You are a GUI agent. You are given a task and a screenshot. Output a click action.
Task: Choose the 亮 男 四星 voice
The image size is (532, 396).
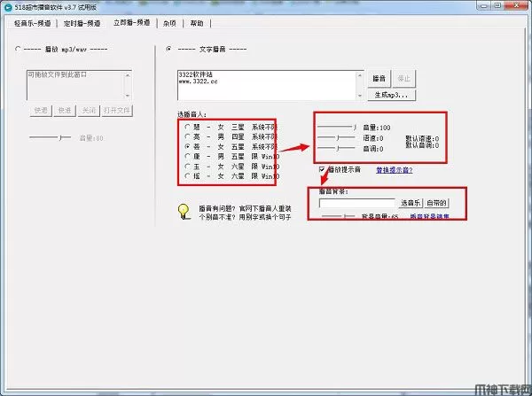click(187, 136)
